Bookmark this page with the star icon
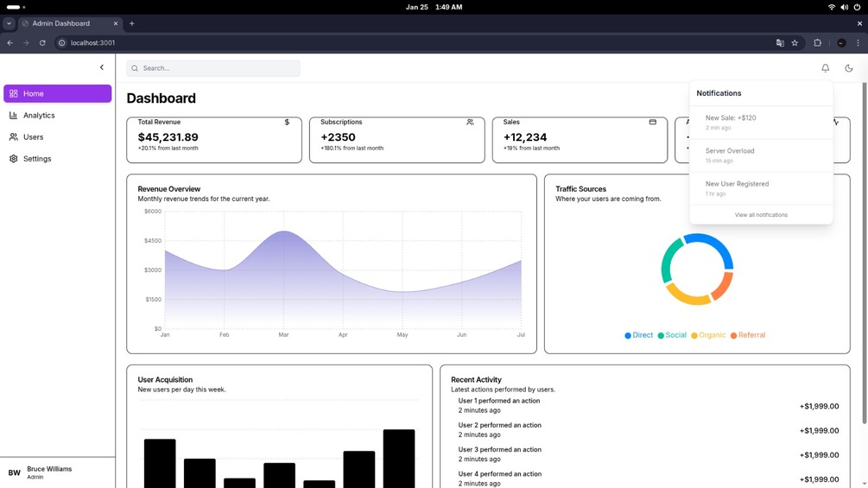 tap(795, 42)
